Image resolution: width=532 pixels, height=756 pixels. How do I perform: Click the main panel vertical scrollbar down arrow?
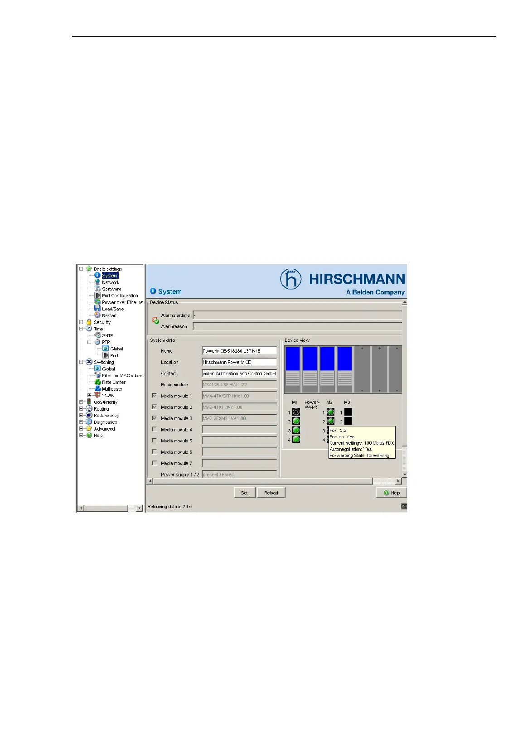(405, 475)
